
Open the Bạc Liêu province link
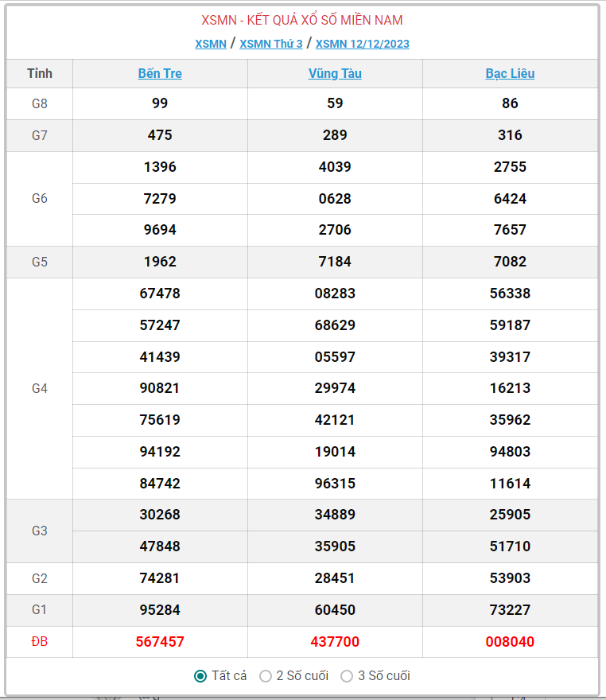point(510,74)
